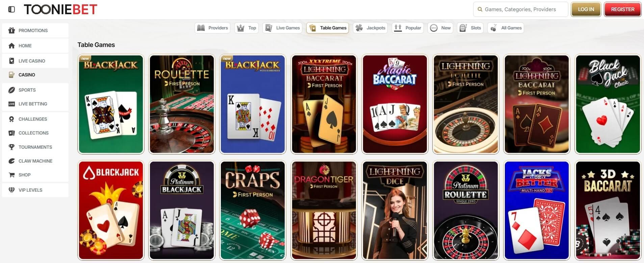This screenshot has height=263, width=644.
Task: Open the Live Games tab
Action: click(x=283, y=28)
